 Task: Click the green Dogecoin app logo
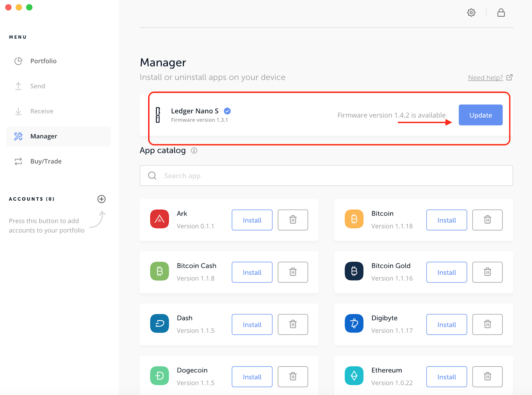click(x=160, y=376)
